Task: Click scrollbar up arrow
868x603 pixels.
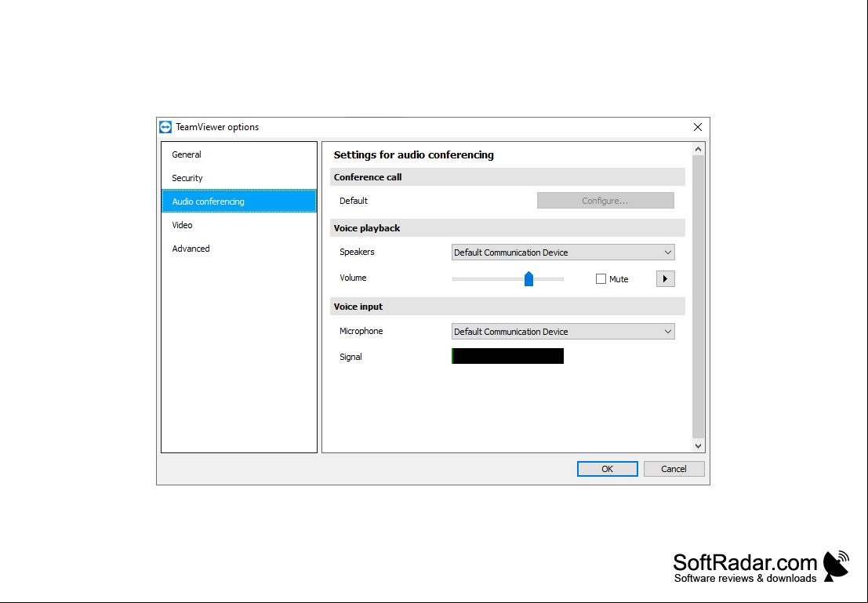Action: [698, 149]
